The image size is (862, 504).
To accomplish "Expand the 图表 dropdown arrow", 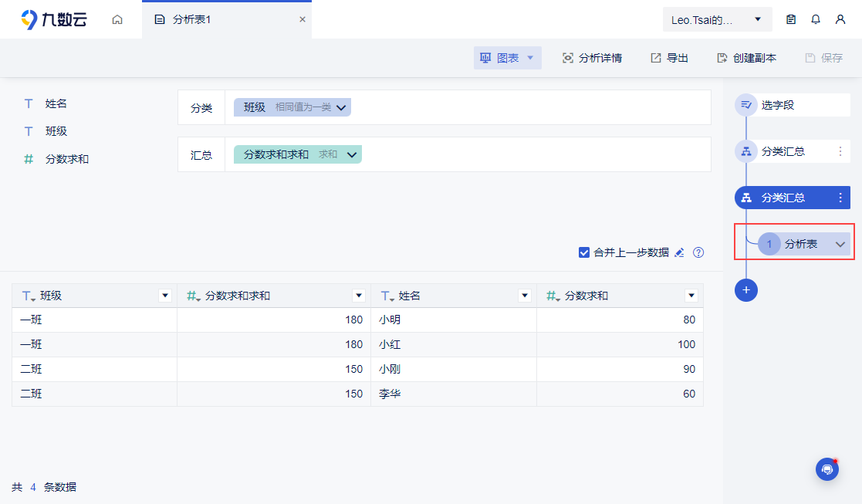I will click(x=530, y=58).
